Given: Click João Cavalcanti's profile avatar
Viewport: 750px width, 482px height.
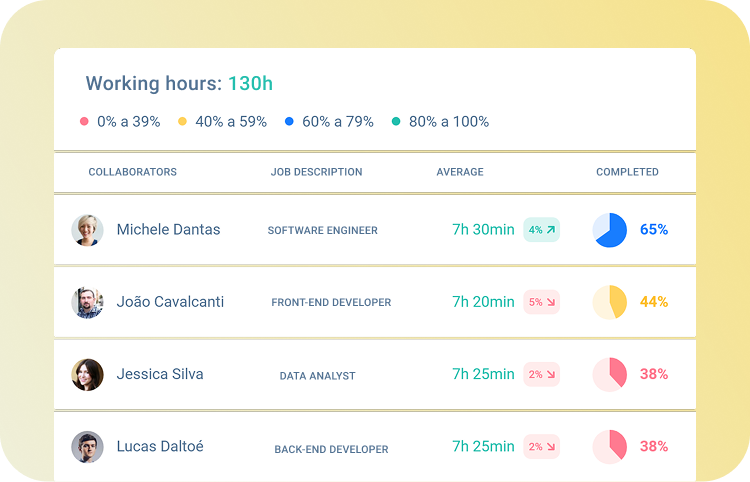Looking at the screenshot, I should point(88,302).
